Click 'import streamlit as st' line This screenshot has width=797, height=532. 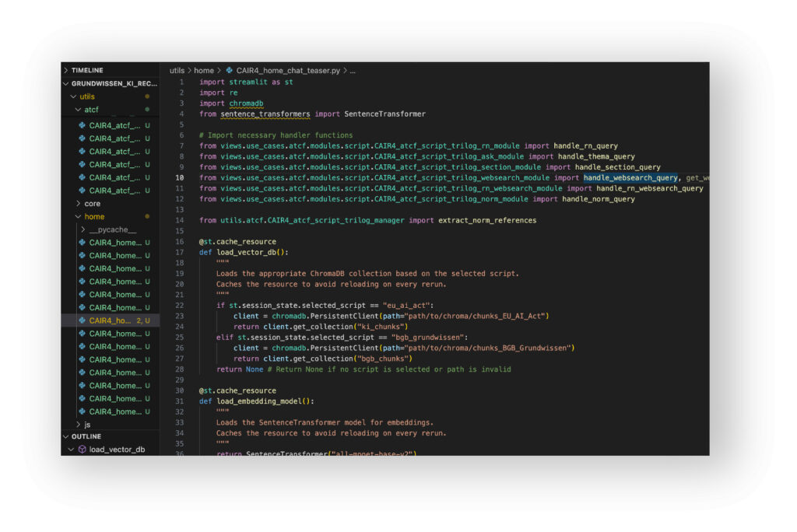[246, 82]
